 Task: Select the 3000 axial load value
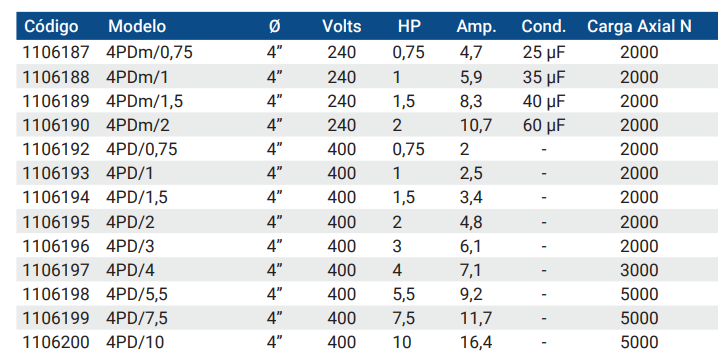click(x=639, y=270)
